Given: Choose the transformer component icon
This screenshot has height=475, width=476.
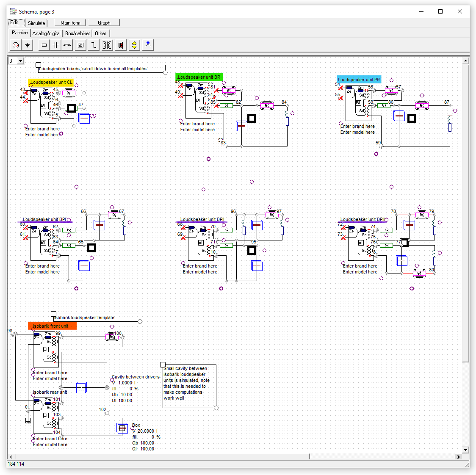Looking at the screenshot, I should pyautogui.click(x=107, y=45).
